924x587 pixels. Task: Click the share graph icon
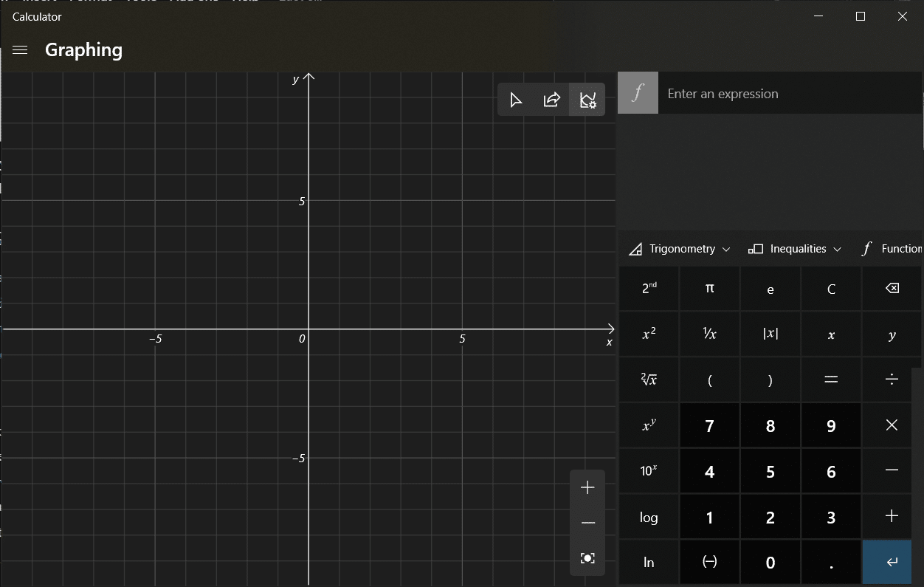551,100
